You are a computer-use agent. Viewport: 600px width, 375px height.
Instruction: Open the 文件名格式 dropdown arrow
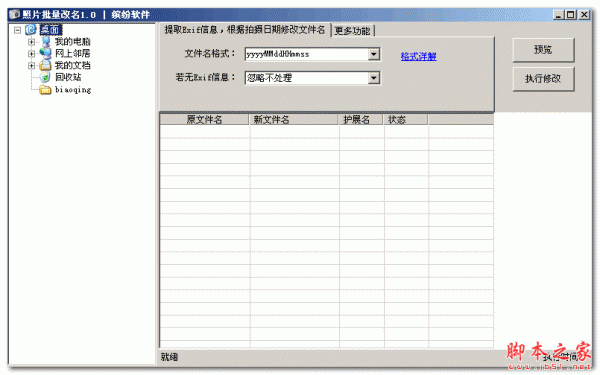(x=374, y=54)
